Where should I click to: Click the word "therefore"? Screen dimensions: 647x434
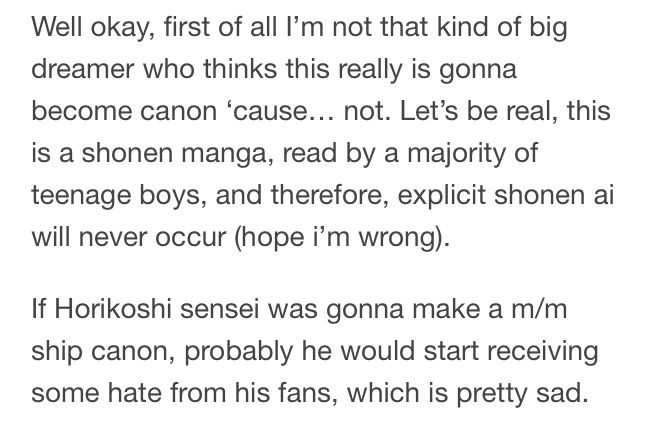coord(327,195)
